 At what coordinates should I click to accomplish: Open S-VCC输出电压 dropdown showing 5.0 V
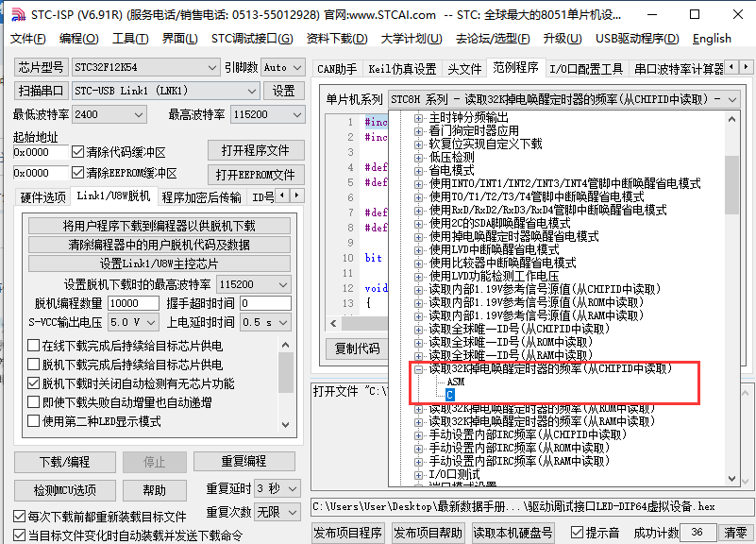pyautogui.click(x=133, y=322)
